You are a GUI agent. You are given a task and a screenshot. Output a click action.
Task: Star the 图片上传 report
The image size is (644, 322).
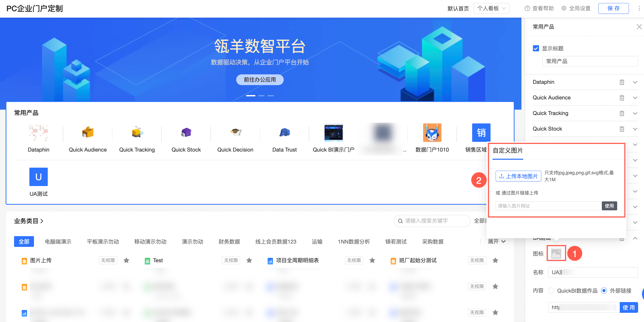tap(126, 260)
